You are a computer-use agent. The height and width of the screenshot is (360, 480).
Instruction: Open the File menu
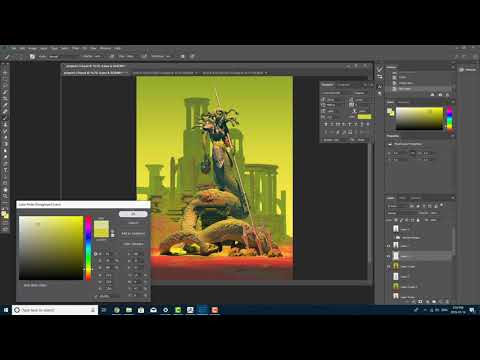point(14,48)
